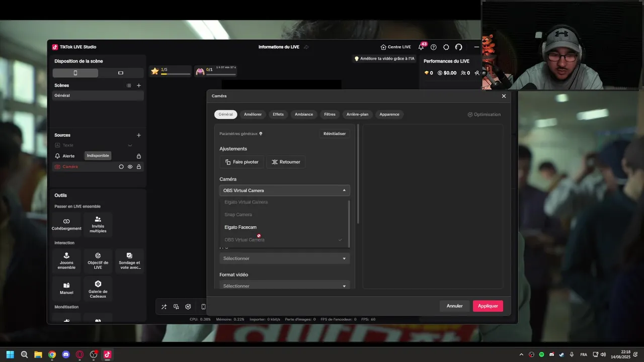Switch to the Ambiance tab
This screenshot has width=644, height=362.
click(304, 114)
